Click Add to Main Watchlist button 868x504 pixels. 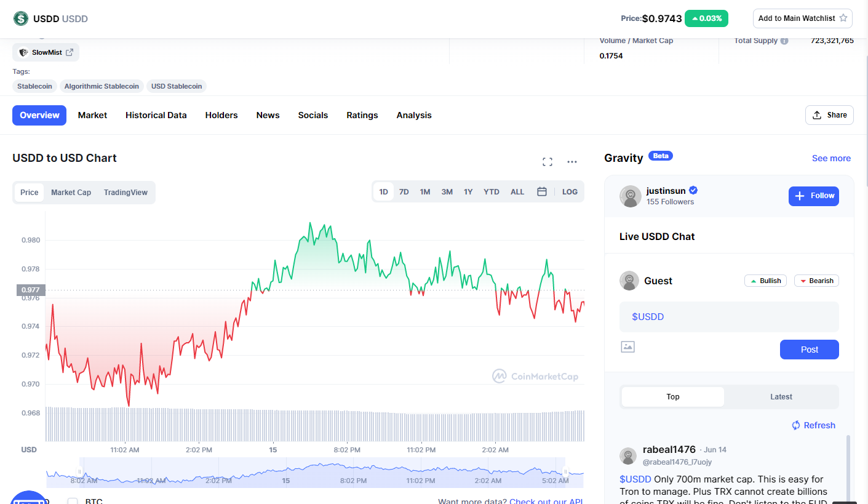point(803,18)
